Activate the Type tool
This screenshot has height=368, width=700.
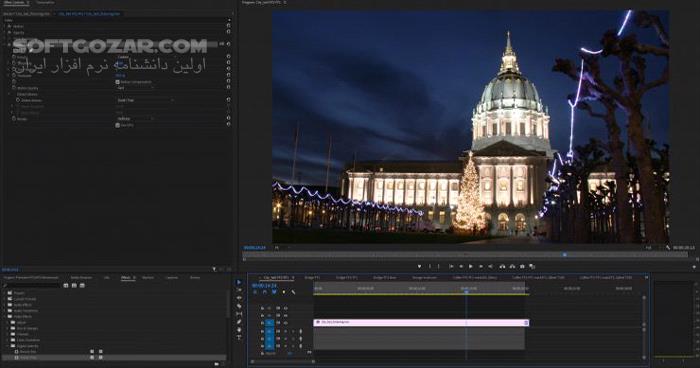pos(239,337)
